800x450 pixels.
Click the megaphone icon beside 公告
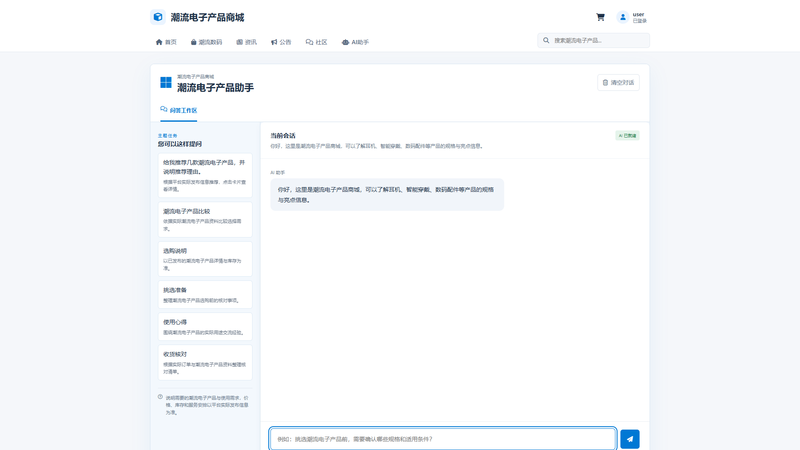[274, 42]
